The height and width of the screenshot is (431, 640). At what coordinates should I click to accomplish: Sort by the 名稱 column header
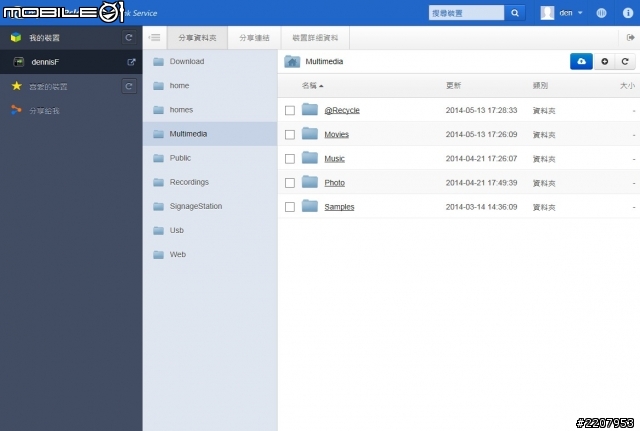tap(312, 86)
